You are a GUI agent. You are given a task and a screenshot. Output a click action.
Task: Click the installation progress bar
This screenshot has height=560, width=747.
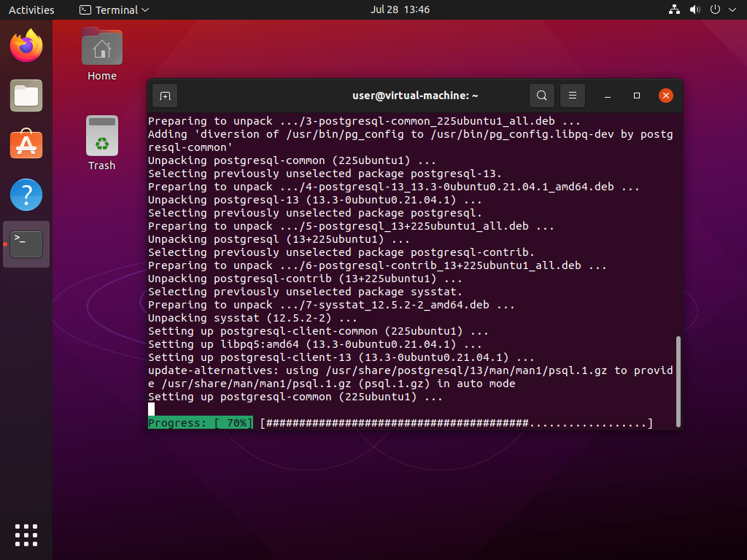pyautogui.click(x=456, y=424)
